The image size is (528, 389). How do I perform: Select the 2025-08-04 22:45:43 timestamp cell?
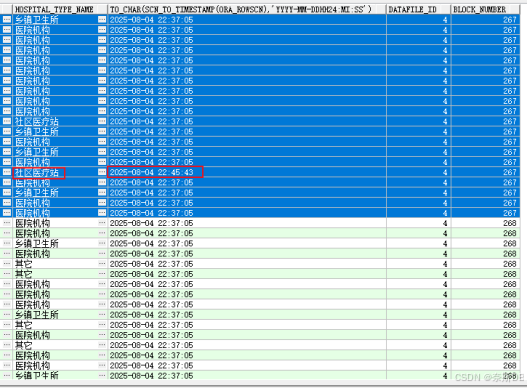(x=155, y=172)
